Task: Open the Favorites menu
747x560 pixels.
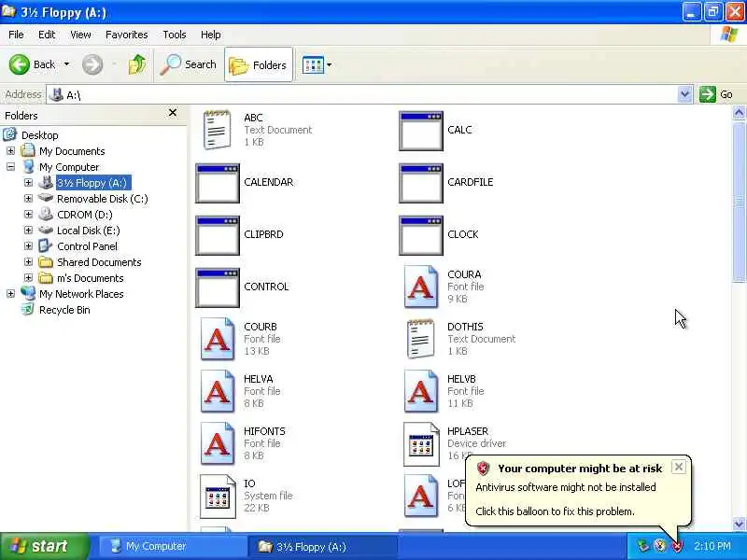Action: pyautogui.click(x=127, y=35)
